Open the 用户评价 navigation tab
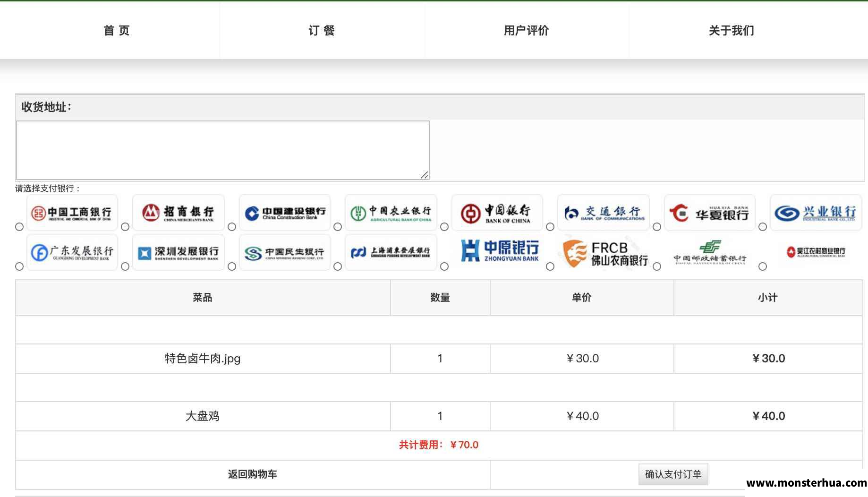Viewport: 868px width, 497px height. point(526,31)
